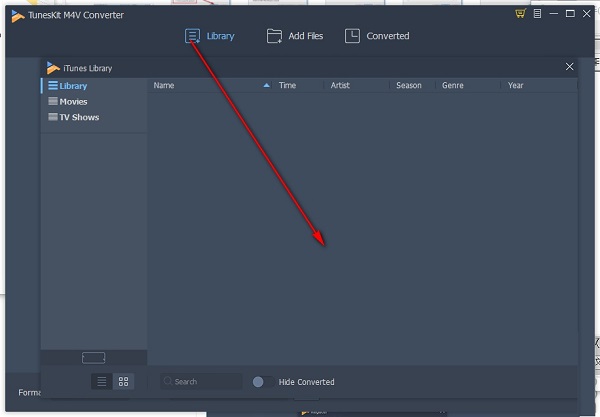
Task: Click the Add Files button
Action: [x=295, y=36]
